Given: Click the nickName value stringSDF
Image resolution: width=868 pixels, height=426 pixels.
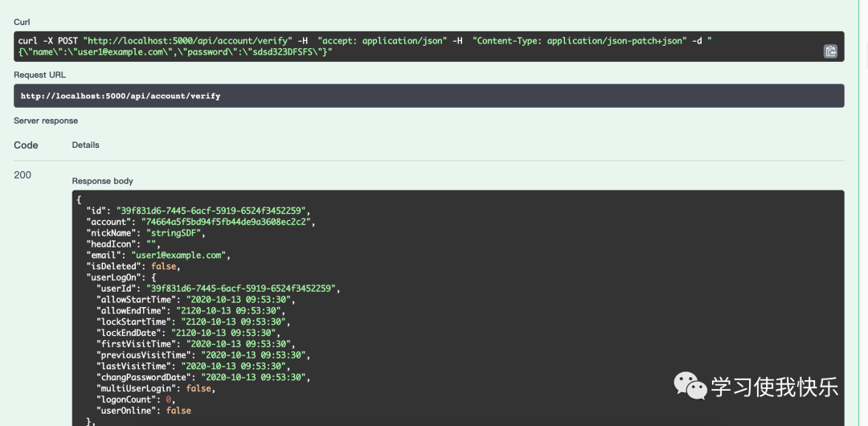Looking at the screenshot, I should coord(175,232).
